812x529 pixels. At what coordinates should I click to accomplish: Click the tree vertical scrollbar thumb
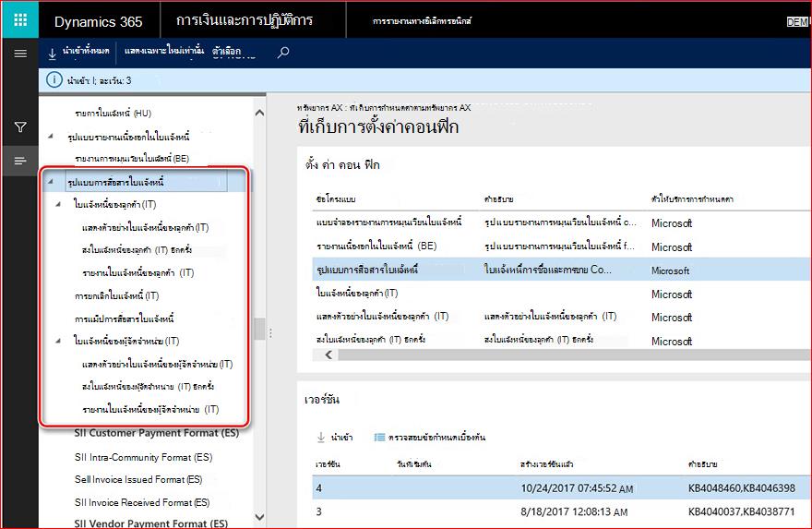pos(259,329)
